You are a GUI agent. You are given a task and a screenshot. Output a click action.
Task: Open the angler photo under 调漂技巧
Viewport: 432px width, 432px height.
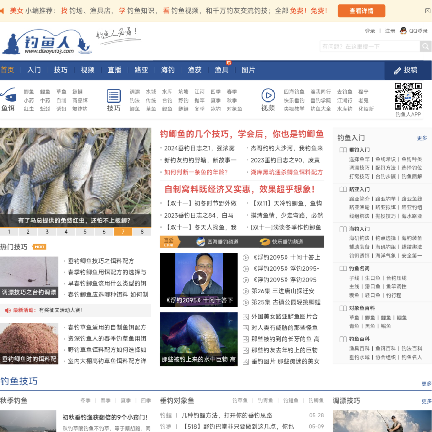[382, 421]
